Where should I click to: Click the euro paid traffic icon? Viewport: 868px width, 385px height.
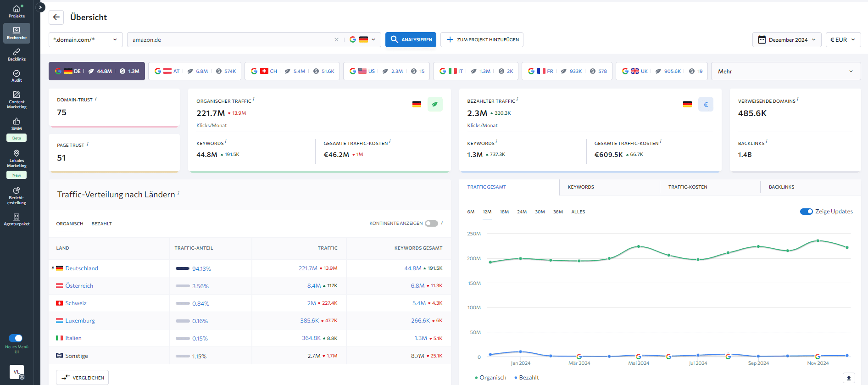coord(706,104)
